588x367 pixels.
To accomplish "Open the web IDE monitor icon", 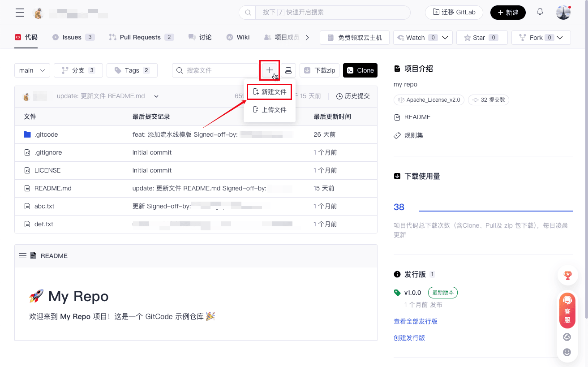I will [288, 70].
